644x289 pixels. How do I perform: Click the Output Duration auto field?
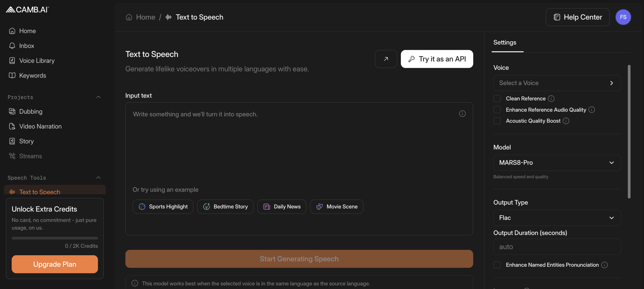click(x=557, y=247)
